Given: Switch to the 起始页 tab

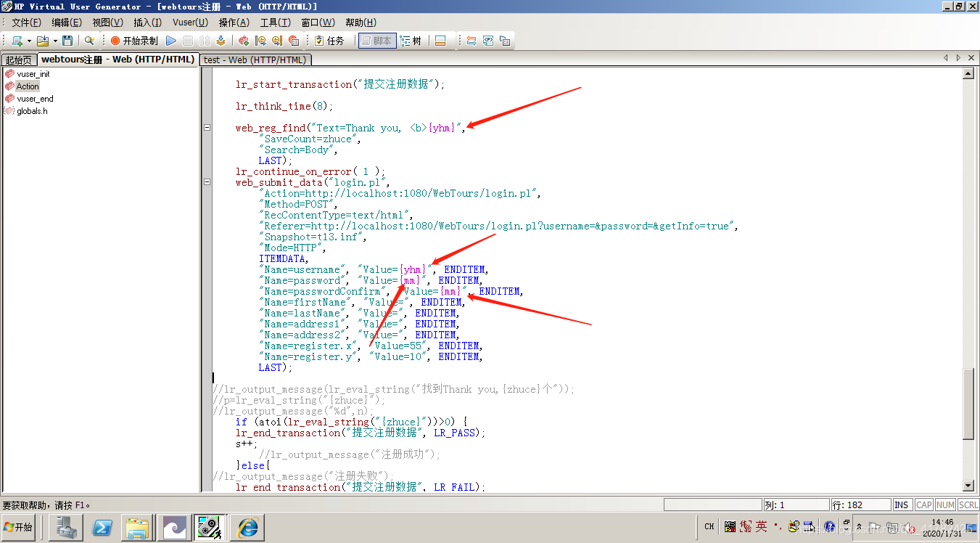Looking at the screenshot, I should point(19,60).
